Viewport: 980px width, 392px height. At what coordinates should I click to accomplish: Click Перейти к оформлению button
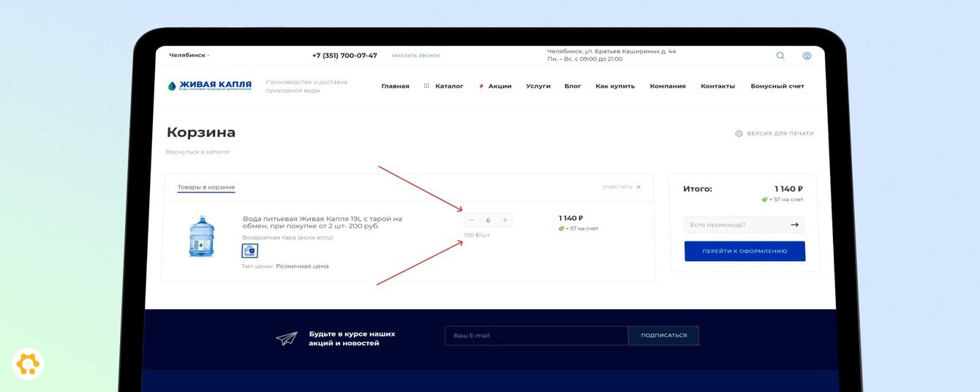(x=745, y=251)
